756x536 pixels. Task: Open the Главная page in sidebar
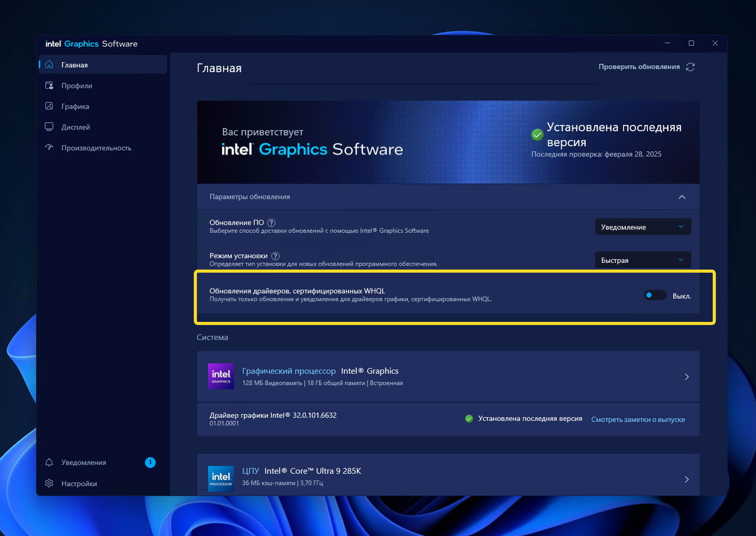pos(103,65)
